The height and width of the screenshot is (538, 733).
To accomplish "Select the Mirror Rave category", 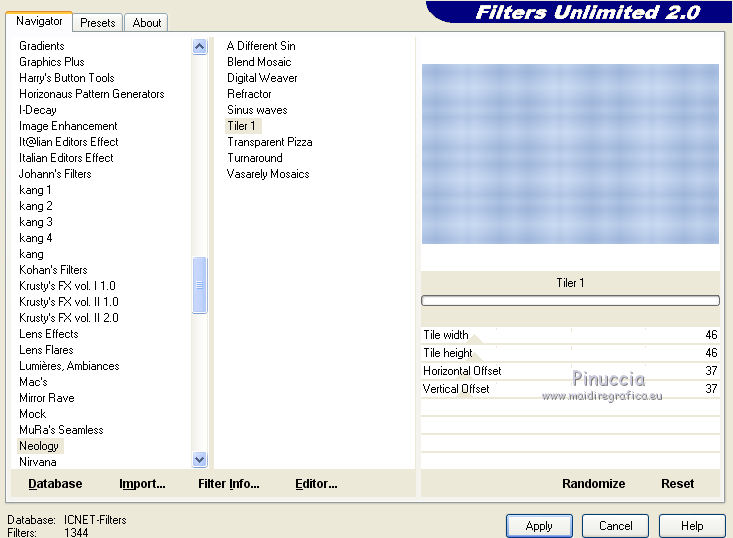I will (47, 398).
